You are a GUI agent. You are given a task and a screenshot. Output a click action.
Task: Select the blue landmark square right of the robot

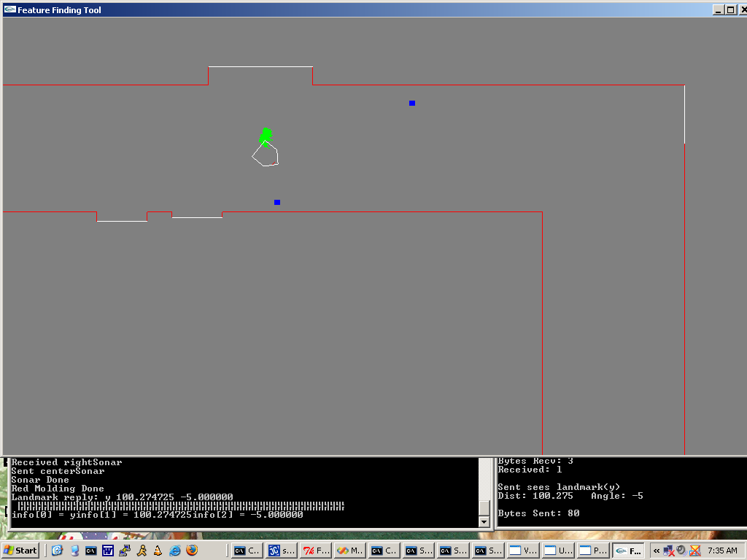[412, 103]
